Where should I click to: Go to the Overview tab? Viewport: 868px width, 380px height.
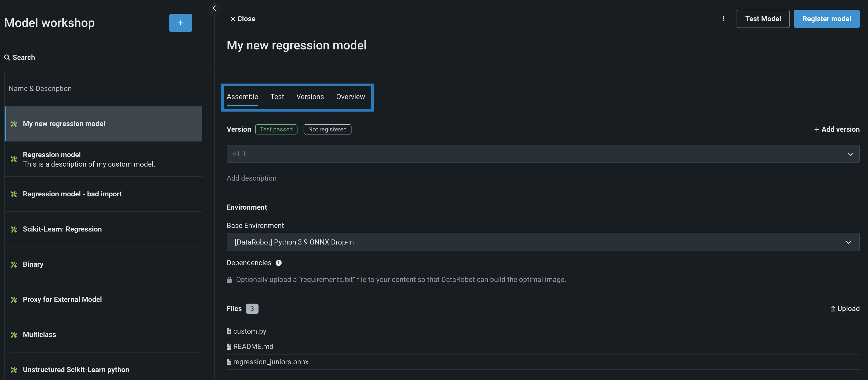(350, 97)
